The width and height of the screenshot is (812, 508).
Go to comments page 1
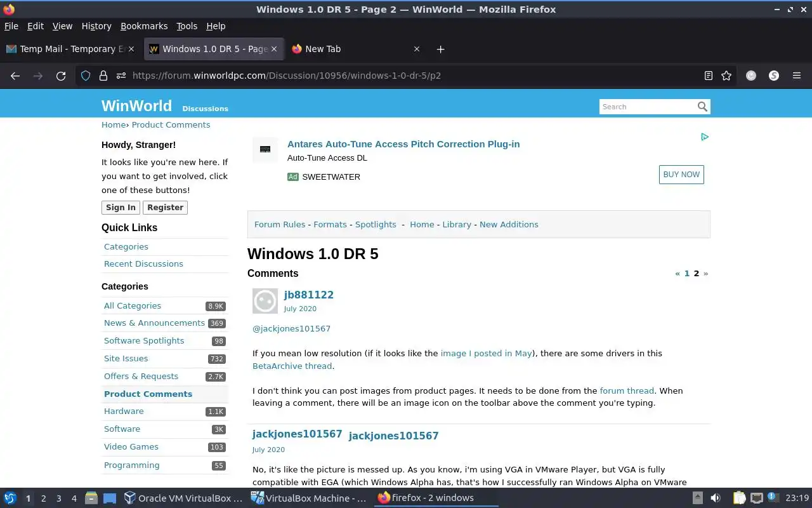686,273
